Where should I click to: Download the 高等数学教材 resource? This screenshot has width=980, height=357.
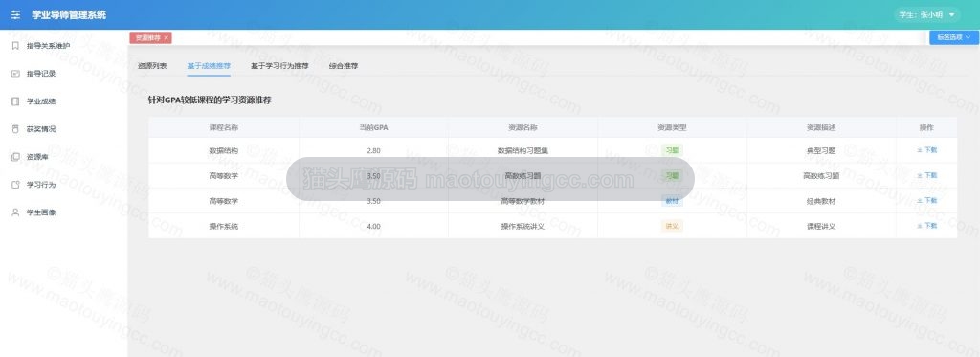coord(926,201)
